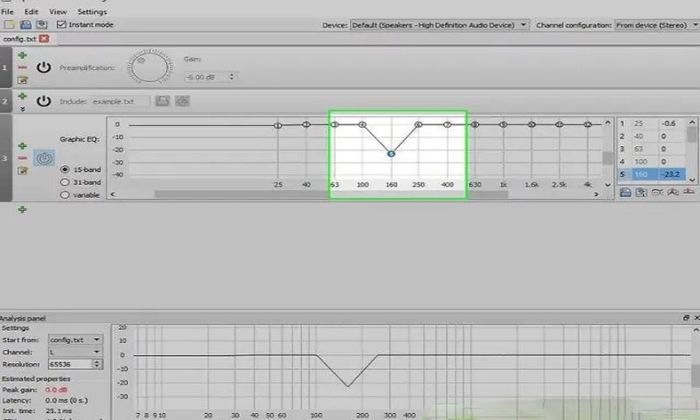The height and width of the screenshot is (420, 700).
Task: Open the Channel configuration dropdown
Action: 657,25
